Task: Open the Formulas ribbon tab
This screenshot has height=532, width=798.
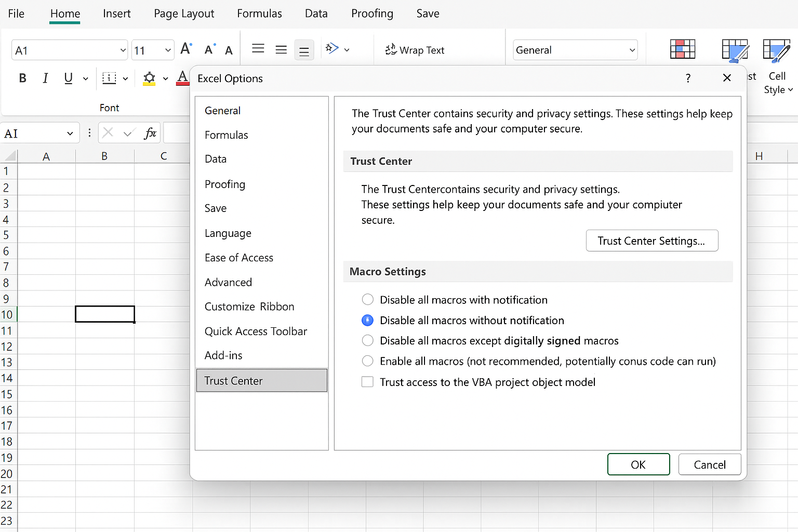Action: 259,14
